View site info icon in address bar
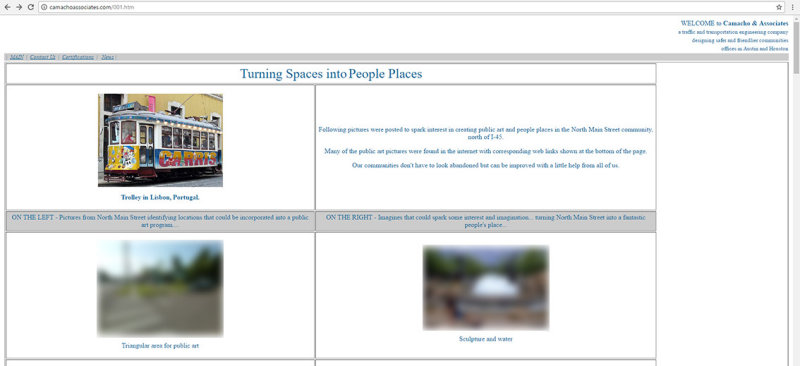The height and width of the screenshot is (366, 800). click(44, 7)
